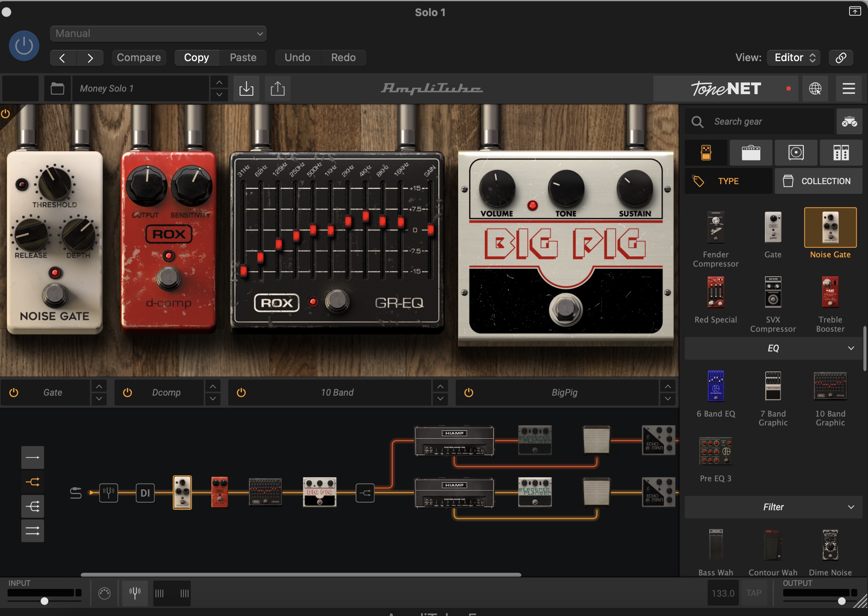
Task: Click the Dcomp slot down arrow
Action: (x=213, y=399)
